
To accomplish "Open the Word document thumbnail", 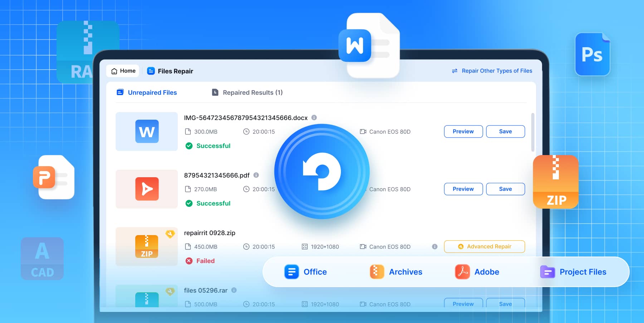I will [x=147, y=131].
